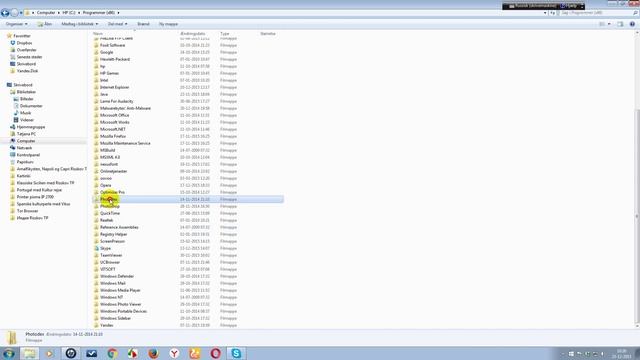Open recent pages dropdown beside Forward
640x360 pixels.
(21, 13)
